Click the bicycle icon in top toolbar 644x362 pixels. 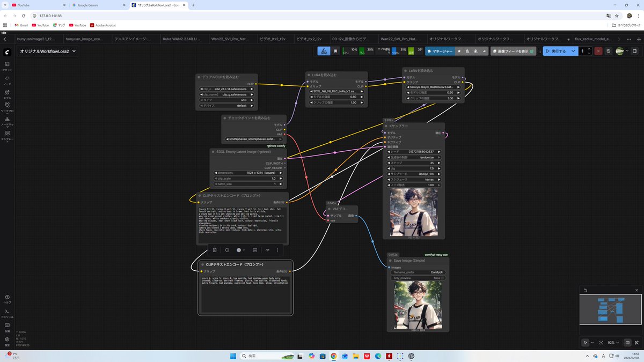click(x=323, y=51)
